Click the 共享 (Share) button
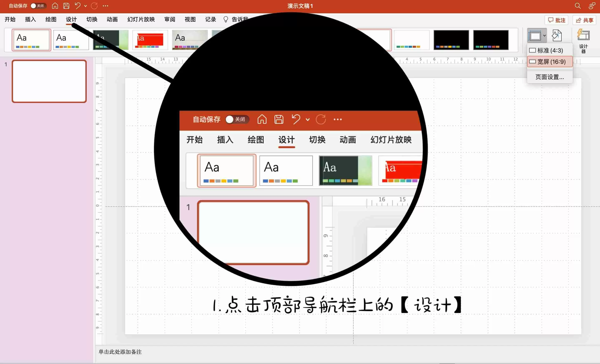Screen dimensions: 600x364 [584, 20]
